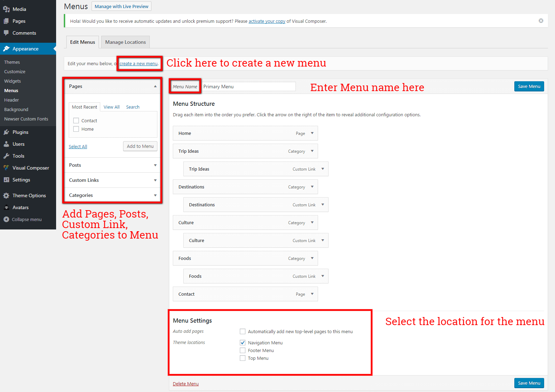Expand the Categories panel

point(155,195)
